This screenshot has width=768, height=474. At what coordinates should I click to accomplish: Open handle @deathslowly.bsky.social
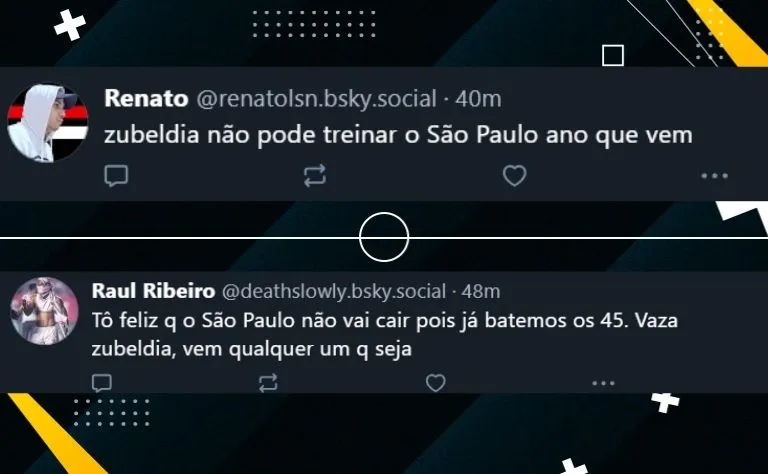(x=334, y=291)
